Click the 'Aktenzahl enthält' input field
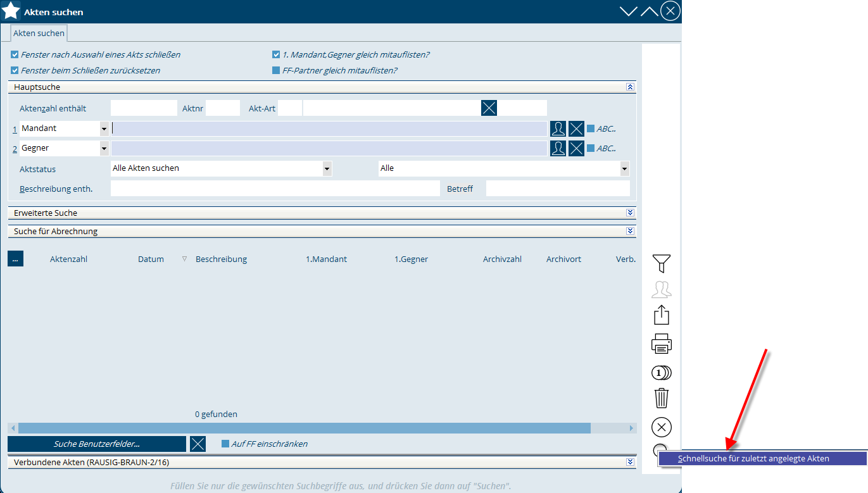The width and height of the screenshot is (868, 493). click(x=144, y=108)
